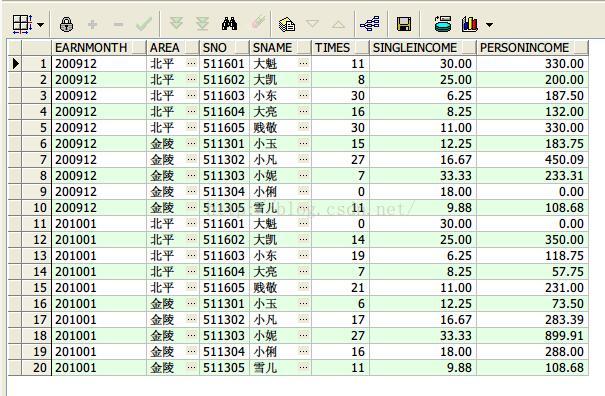Click SNO cell 511601 in row 1
This screenshot has height=396, width=605.
pyautogui.click(x=224, y=64)
